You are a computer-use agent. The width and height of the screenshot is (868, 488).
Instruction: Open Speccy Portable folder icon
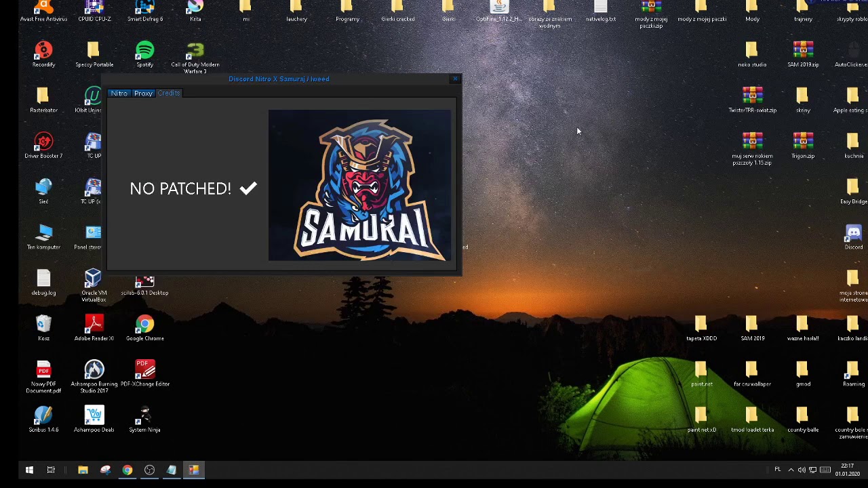coord(94,55)
